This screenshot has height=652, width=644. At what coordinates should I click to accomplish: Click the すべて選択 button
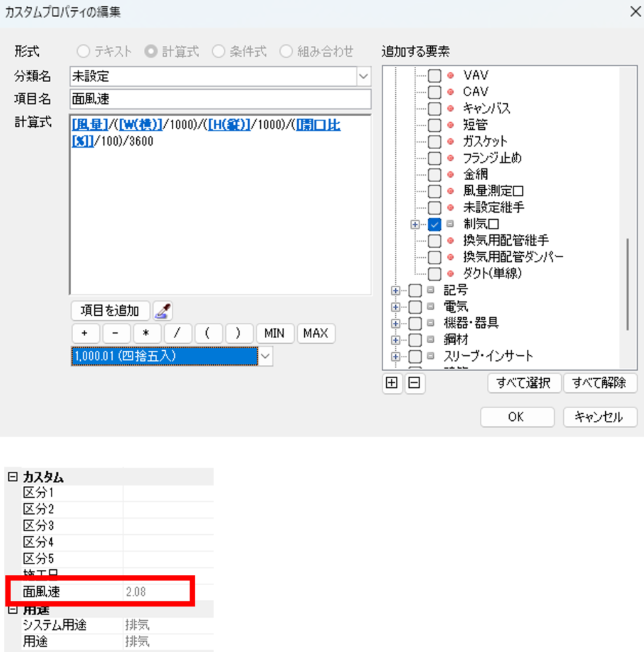point(524,383)
